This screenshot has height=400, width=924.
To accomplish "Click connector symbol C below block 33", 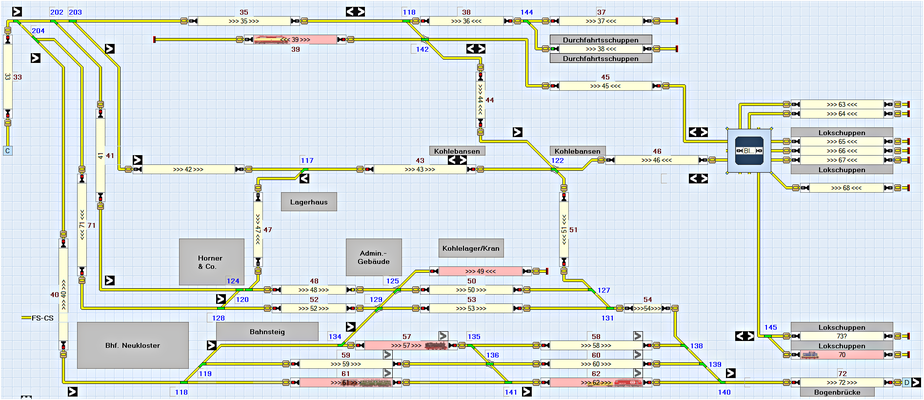I will point(8,151).
